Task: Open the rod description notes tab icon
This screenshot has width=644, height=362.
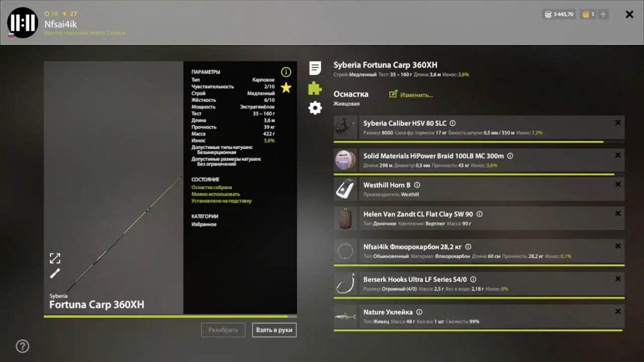Action: point(315,68)
